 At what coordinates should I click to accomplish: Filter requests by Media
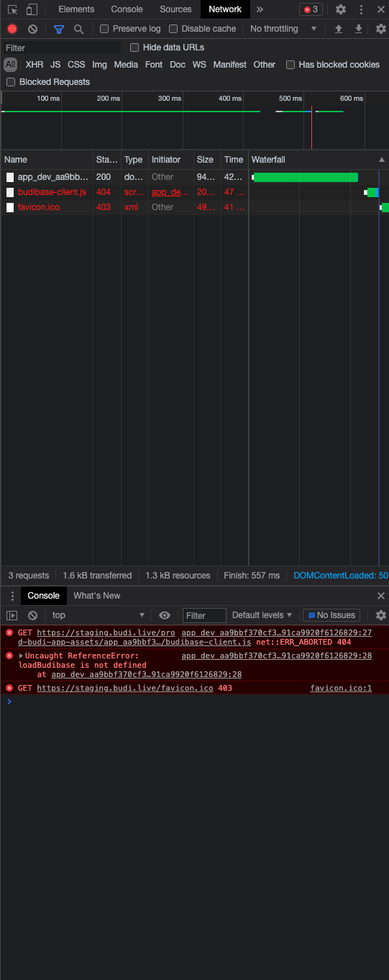126,65
